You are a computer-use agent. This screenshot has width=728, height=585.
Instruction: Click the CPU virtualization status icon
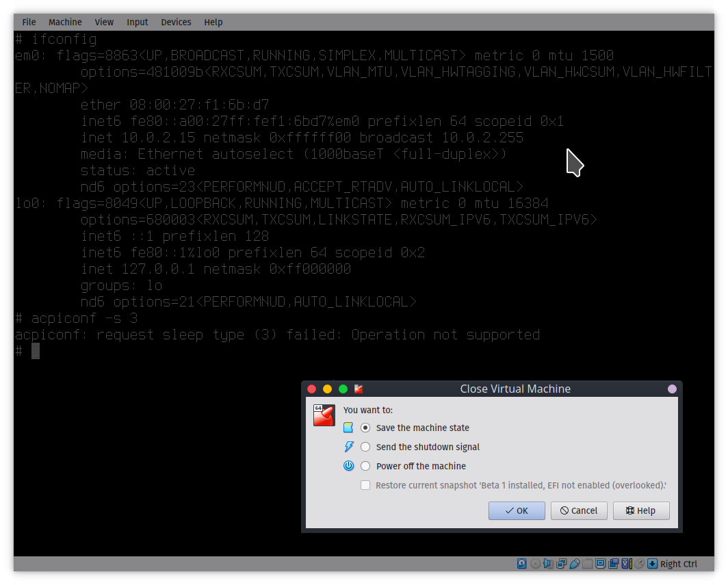click(626, 564)
